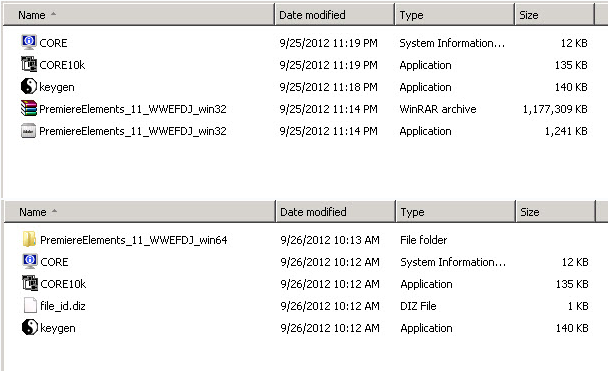Select the CORE10k file name in the upper list

(x=62, y=65)
